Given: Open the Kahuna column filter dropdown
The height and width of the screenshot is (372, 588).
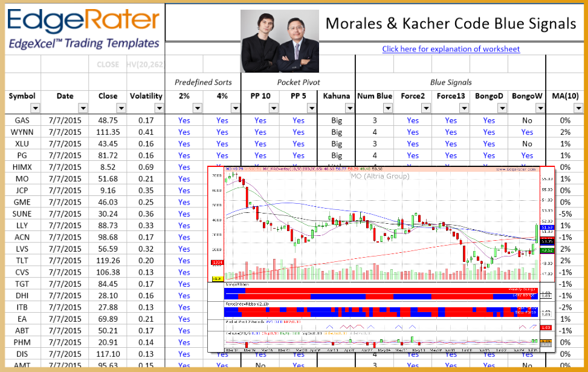Looking at the screenshot, I should coord(350,108).
